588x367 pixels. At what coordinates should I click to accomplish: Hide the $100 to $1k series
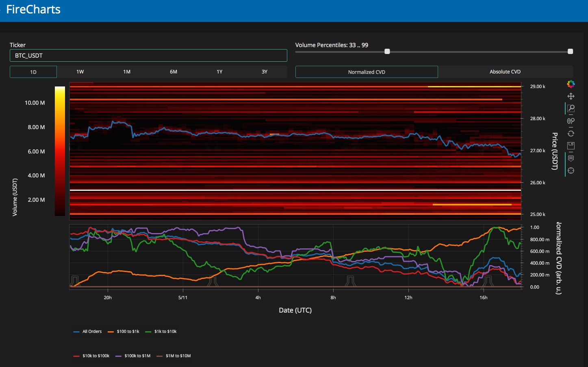coord(128,332)
